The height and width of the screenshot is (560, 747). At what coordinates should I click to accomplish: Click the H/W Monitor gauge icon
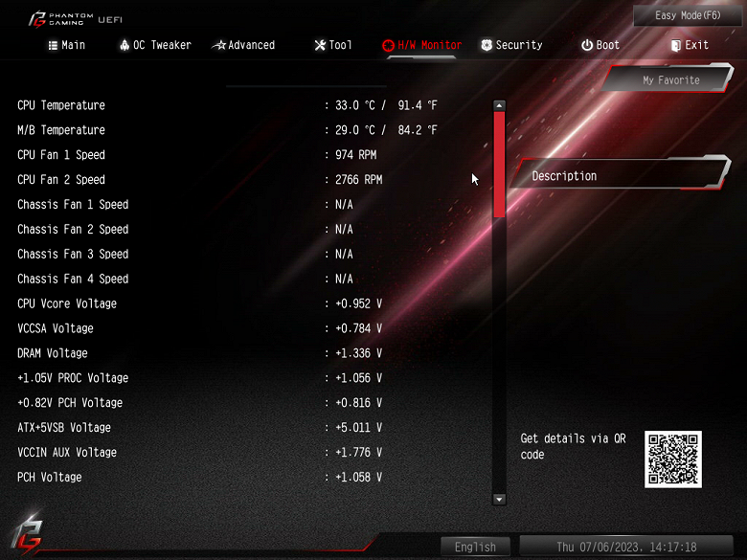(388, 45)
